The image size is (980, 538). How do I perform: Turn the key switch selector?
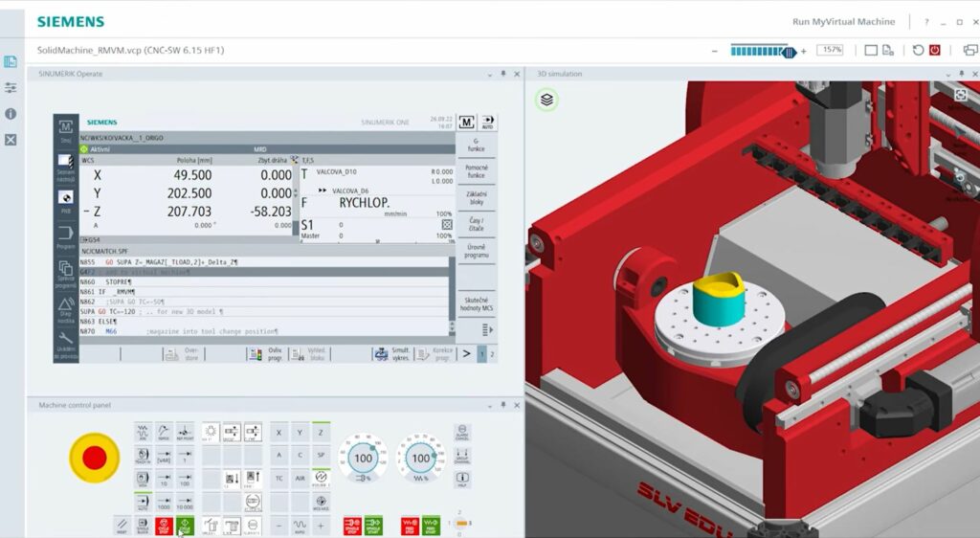point(461,523)
